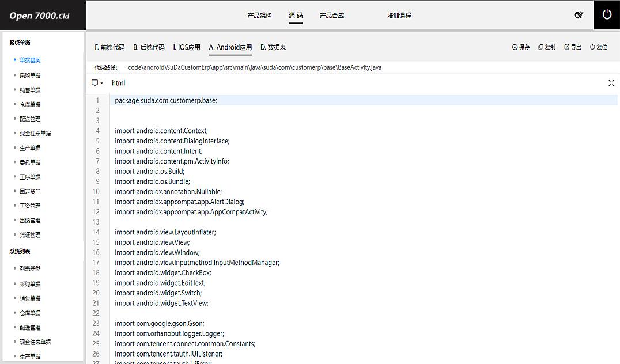Image resolution: width=620 pixels, height=364 pixels.
Task: Select 列表基类 in the sidebar
Action: pos(30,269)
